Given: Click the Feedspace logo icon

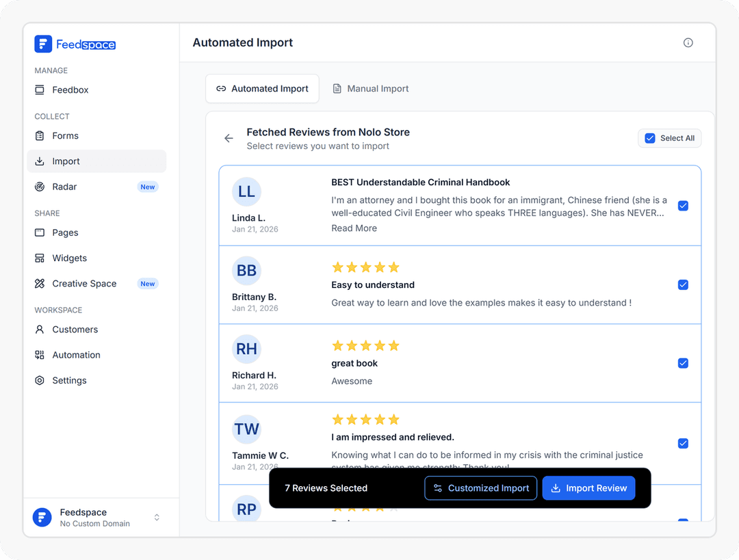Looking at the screenshot, I should 43,44.
